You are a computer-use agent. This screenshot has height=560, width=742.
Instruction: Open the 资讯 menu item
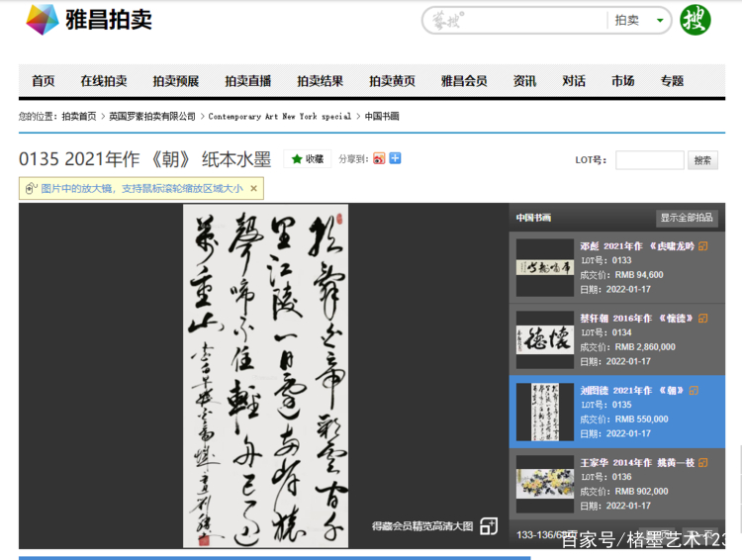point(524,81)
